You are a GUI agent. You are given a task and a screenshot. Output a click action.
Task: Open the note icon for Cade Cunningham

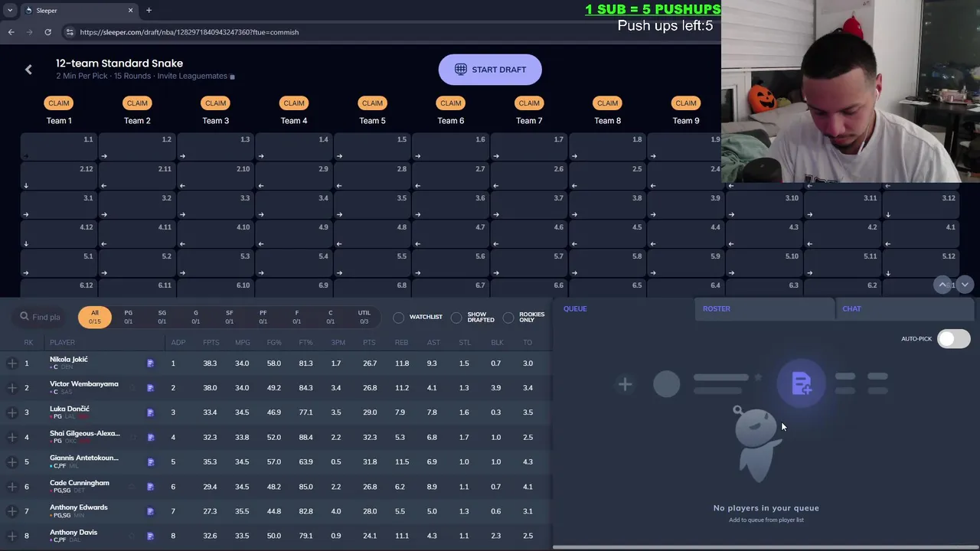[x=150, y=487]
